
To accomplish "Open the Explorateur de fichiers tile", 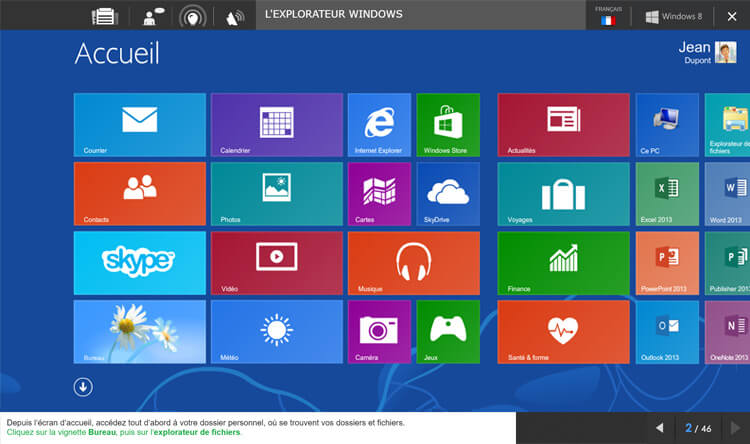I will point(727,125).
